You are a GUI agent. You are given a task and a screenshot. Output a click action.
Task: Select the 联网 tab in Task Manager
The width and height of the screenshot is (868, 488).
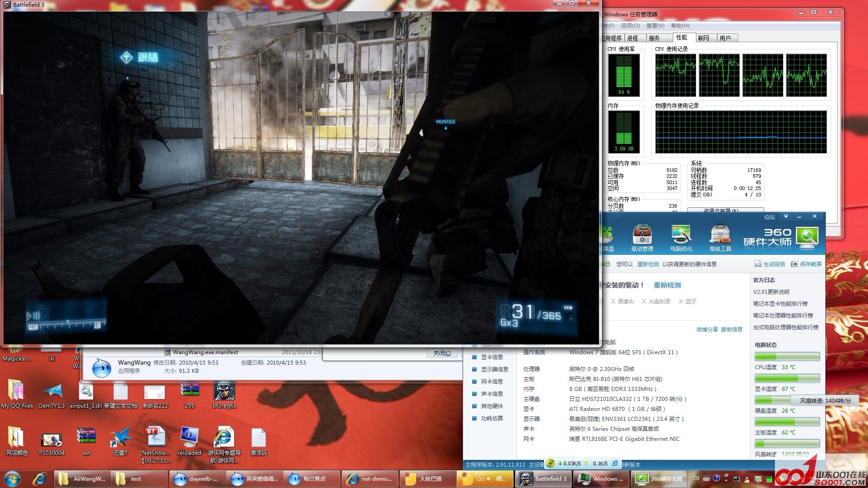pos(703,38)
